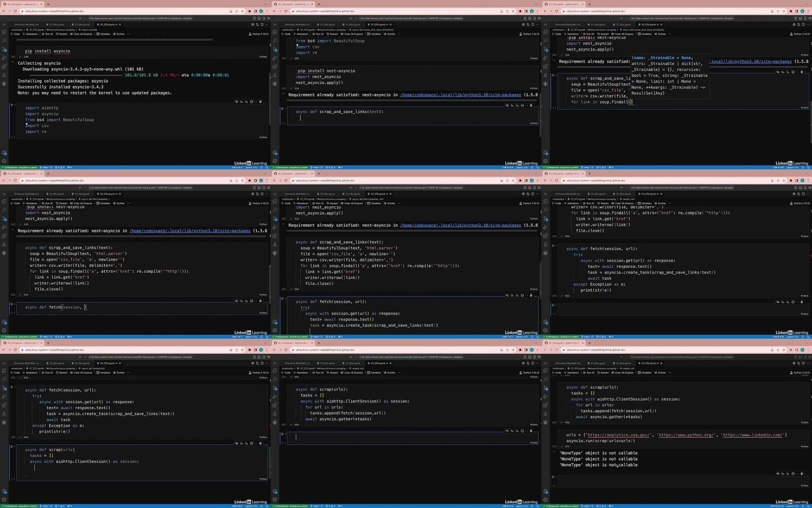This screenshot has height=508, width=812.
Task: Open Search view in the top-middle frame
Action: tap(275, 41)
